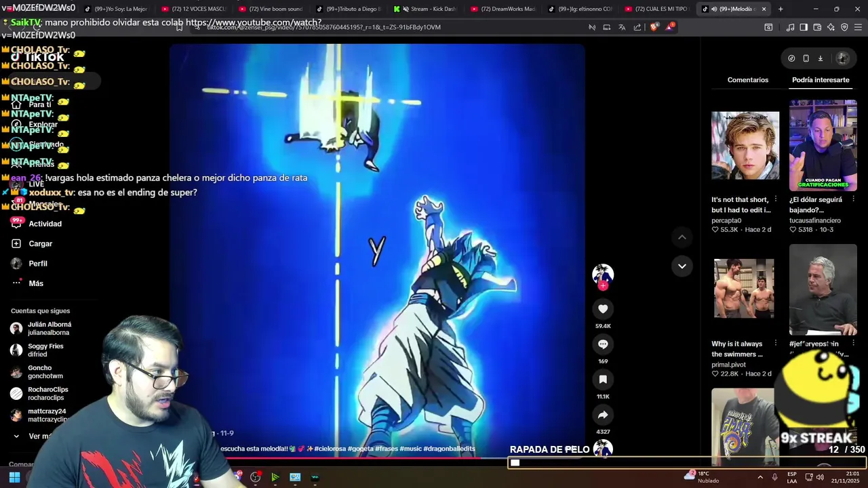Open more options on the dólar video card
868x488 pixels.
click(x=853, y=200)
